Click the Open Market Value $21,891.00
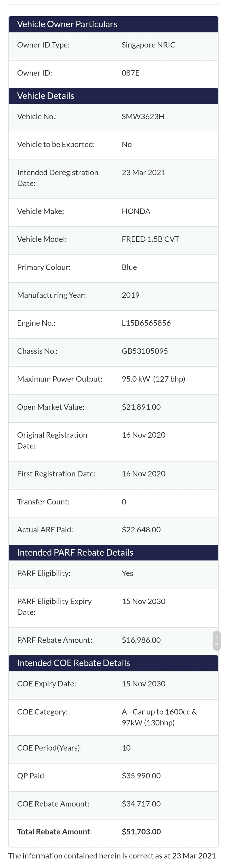 tap(141, 407)
